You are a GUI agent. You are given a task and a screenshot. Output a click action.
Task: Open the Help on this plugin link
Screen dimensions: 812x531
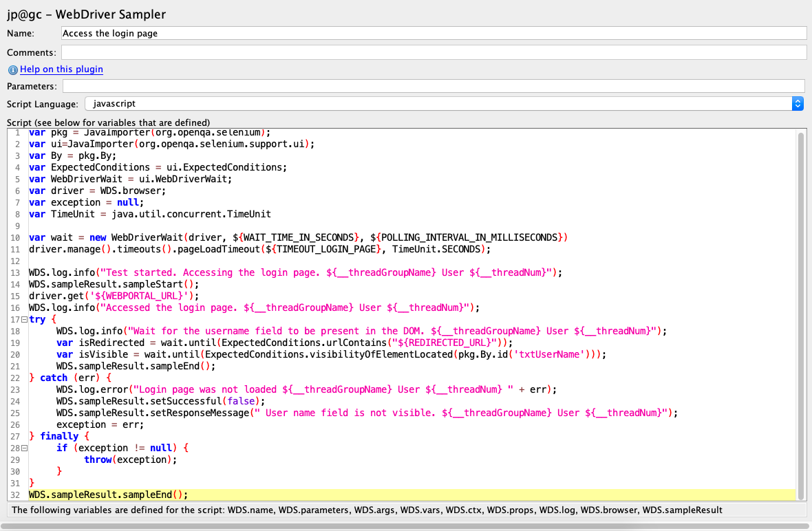pos(61,69)
